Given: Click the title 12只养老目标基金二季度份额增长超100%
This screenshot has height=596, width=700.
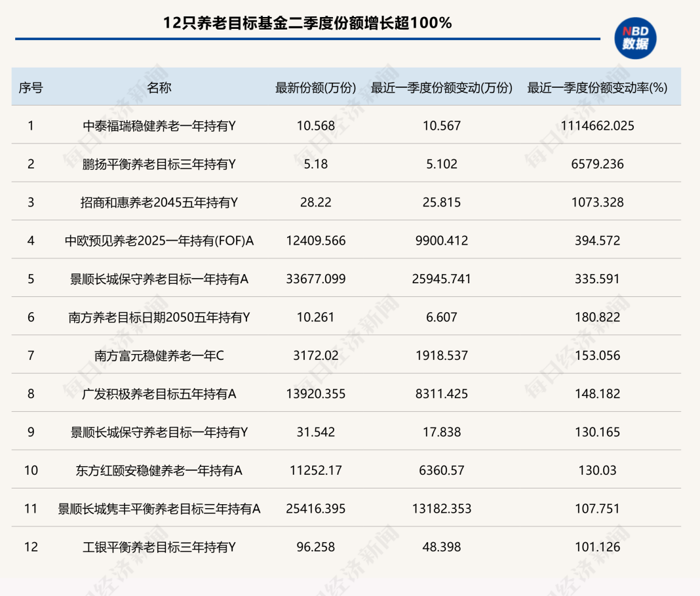Looking at the screenshot, I should click(307, 23).
